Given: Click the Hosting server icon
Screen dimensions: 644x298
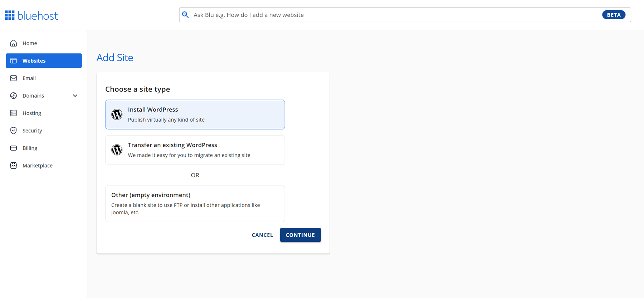Looking at the screenshot, I should pos(14,113).
